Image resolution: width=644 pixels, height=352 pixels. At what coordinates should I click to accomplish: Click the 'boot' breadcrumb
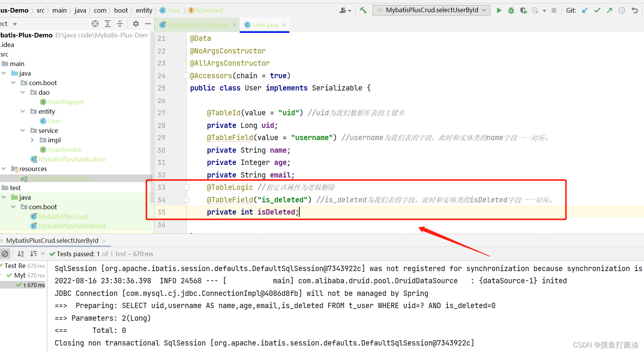point(121,10)
